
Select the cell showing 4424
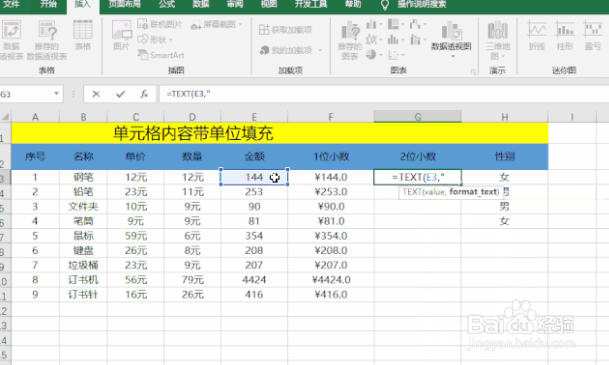(x=254, y=280)
